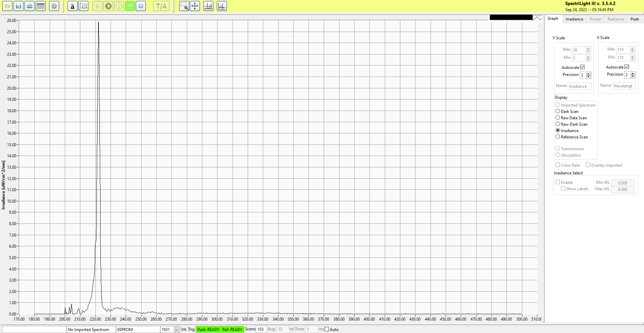Screen dimensions: 644x333
Task: Click the Y Scale Name field
Action: coord(579,86)
